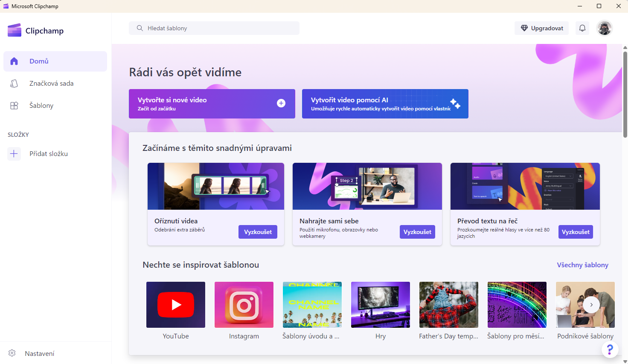
Task: Select Značková sada in the sidebar
Action: (55, 84)
